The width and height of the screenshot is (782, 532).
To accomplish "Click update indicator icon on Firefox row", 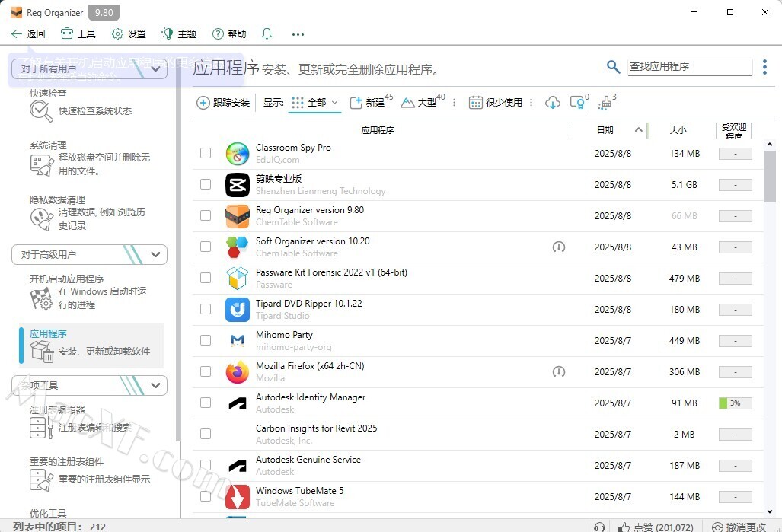I will 559,371.
